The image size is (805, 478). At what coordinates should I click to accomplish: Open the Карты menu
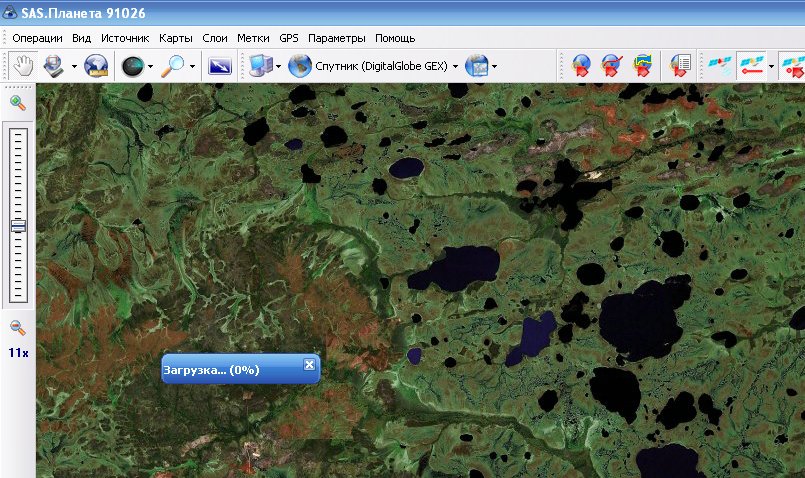coord(176,38)
